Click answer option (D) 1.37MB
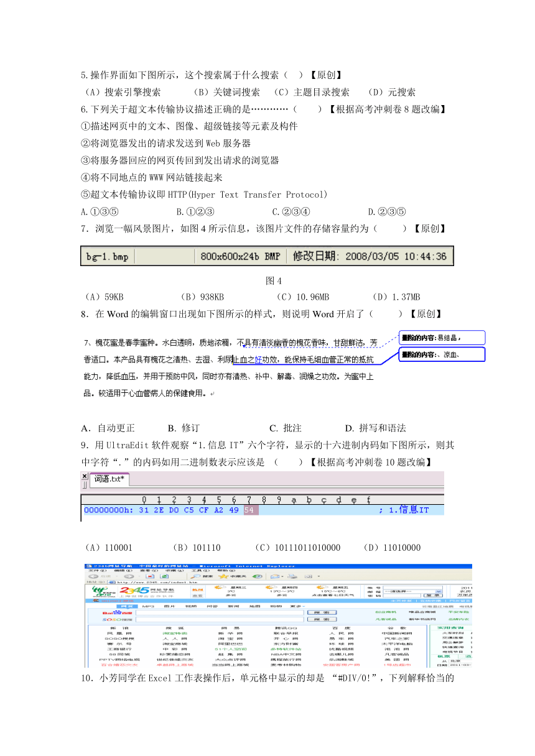 396,297
